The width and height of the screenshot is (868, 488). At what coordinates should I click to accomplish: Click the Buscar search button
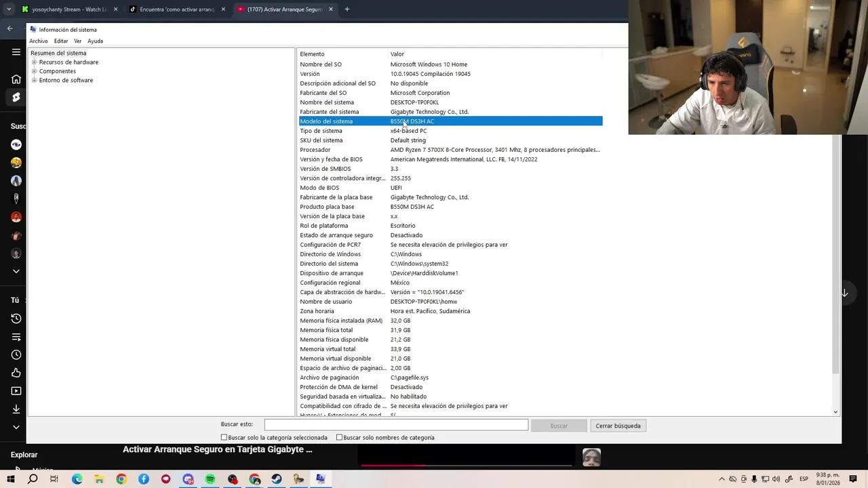[x=559, y=426]
